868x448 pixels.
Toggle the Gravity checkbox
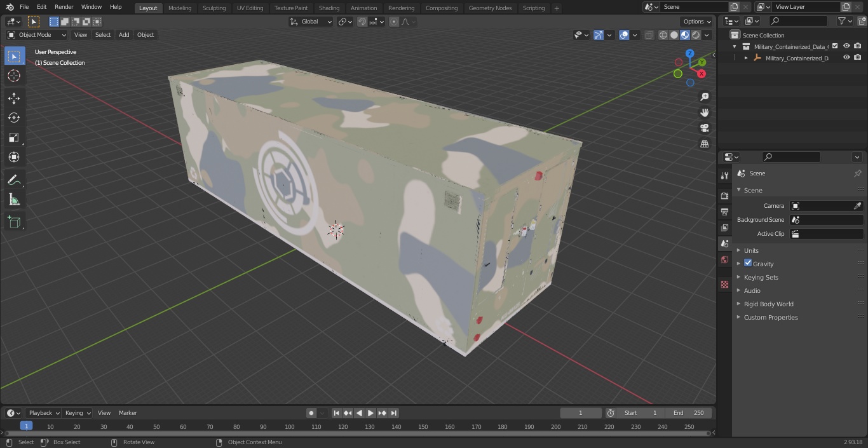tap(748, 263)
